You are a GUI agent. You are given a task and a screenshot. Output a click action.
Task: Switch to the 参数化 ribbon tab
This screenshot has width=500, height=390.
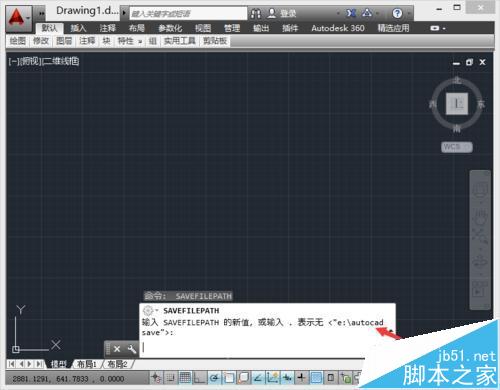(x=170, y=28)
